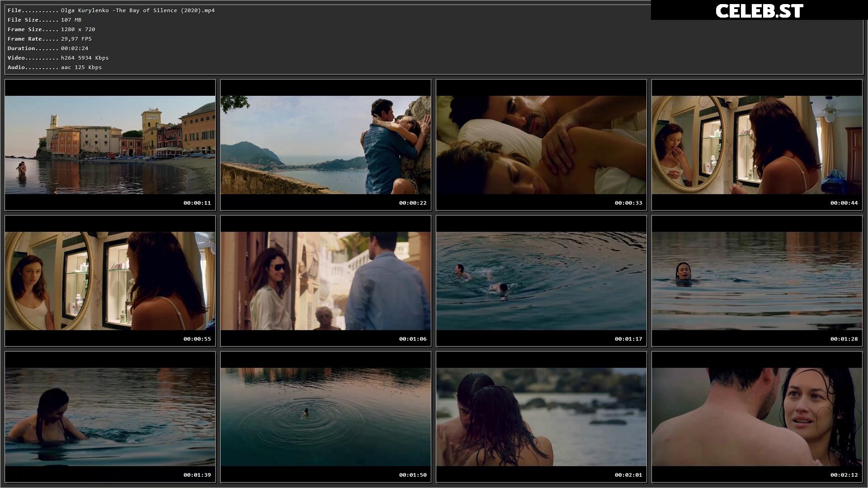
Task: Click the timestamp label 00:00:11
Action: tap(197, 203)
